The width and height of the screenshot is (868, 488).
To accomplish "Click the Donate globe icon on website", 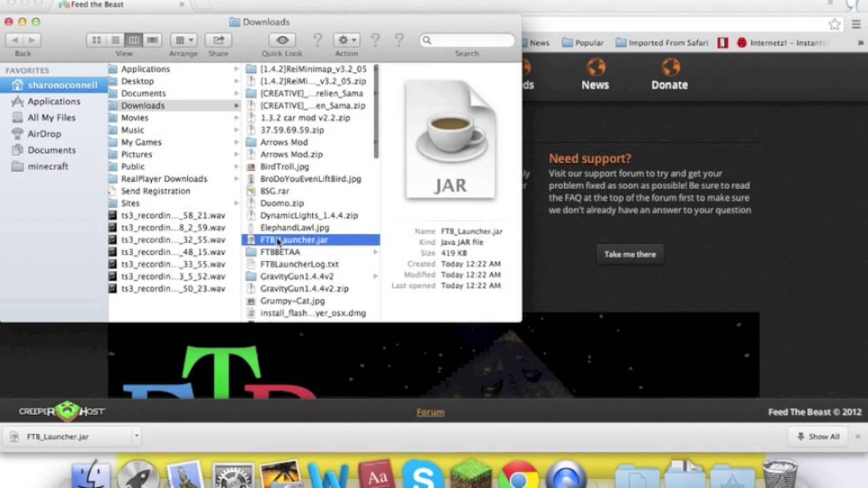I will click(x=670, y=67).
